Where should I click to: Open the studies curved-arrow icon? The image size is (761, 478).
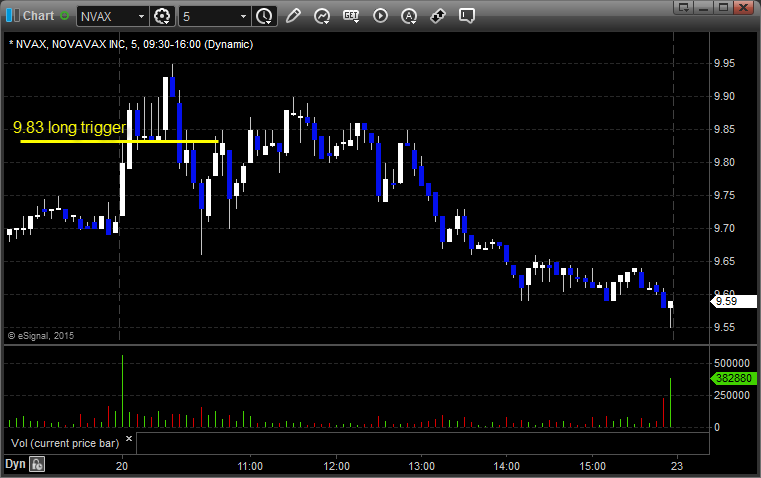tap(322, 16)
